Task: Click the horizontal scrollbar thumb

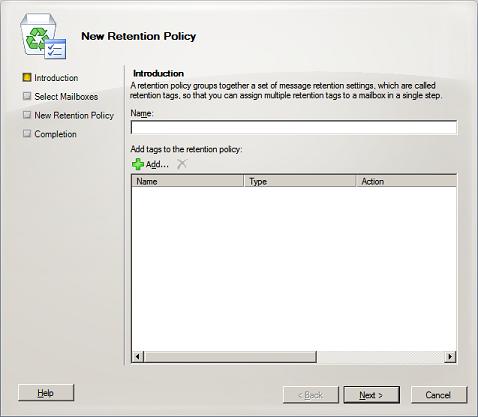Action: coord(230,357)
